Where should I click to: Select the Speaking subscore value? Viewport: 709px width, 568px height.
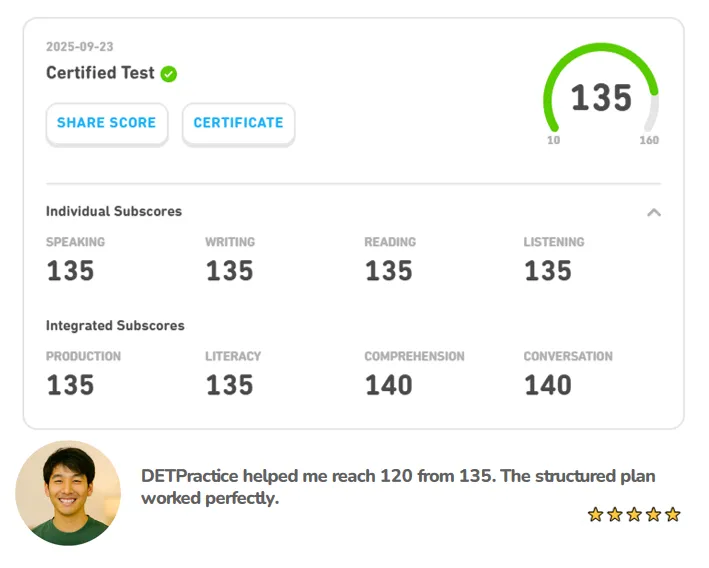point(71,271)
